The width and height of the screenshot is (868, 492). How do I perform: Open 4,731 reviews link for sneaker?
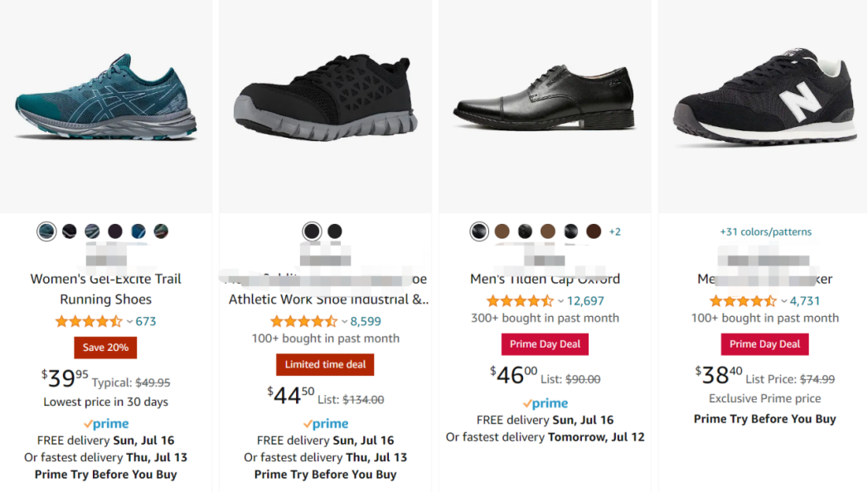pyautogui.click(x=804, y=301)
